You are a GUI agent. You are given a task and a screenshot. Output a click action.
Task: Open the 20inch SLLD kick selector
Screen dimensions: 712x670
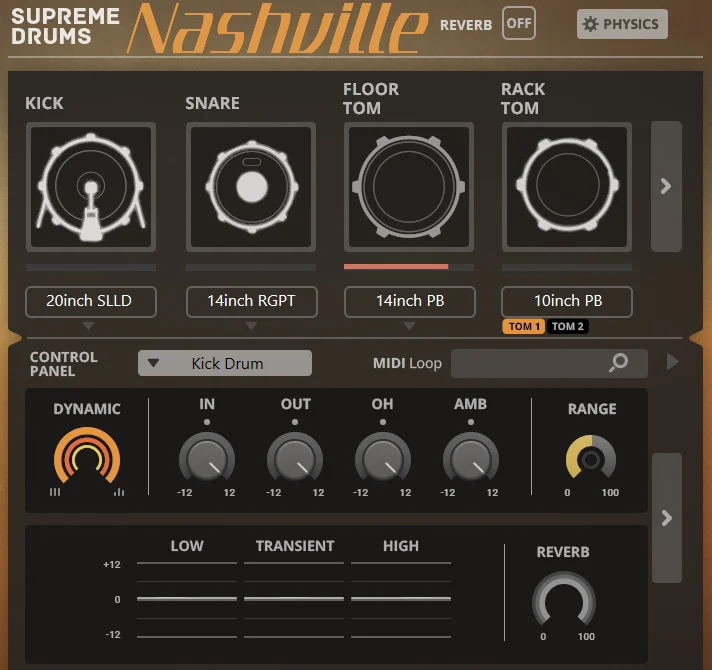pos(91,301)
